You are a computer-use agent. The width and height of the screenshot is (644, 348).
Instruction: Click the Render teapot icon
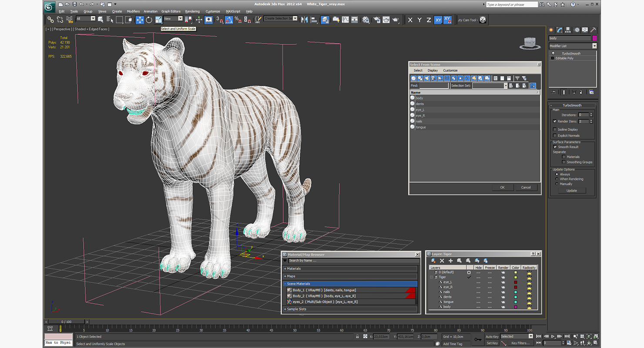(396, 20)
